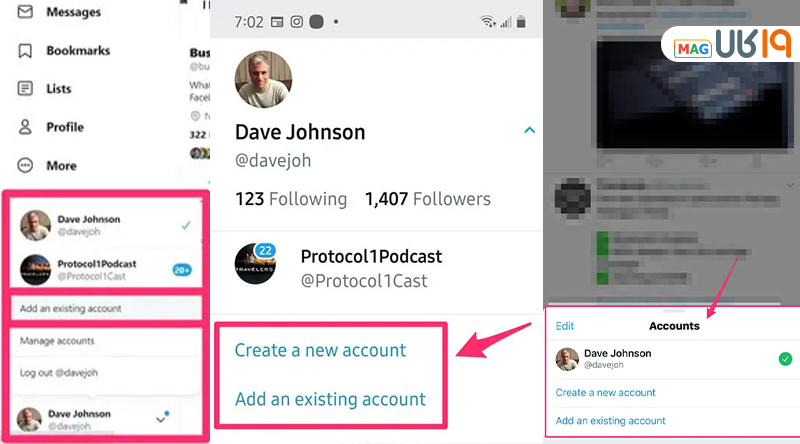Select Dave Johnson account with blue checkmark
This screenshot has height=444, width=800.
pyautogui.click(x=106, y=225)
